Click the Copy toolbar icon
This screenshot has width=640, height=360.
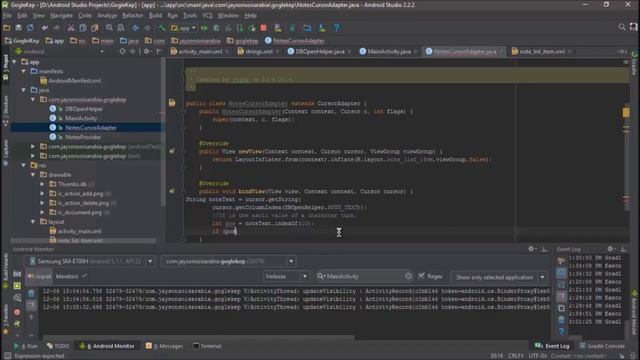83,28
